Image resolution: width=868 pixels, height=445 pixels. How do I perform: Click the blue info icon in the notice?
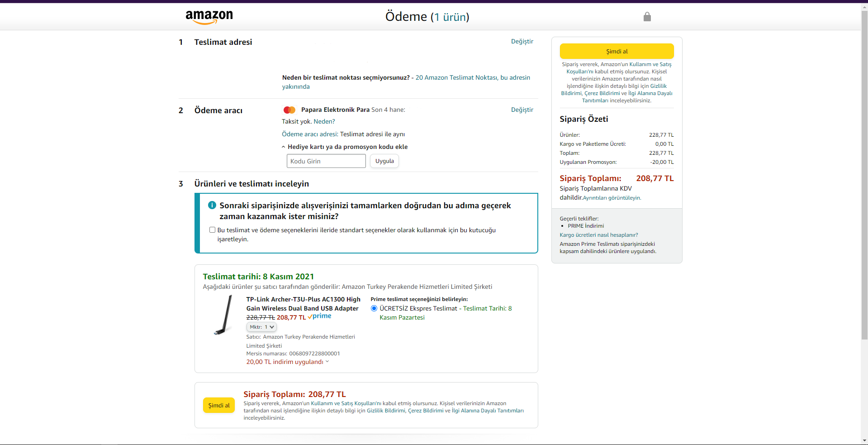(212, 205)
